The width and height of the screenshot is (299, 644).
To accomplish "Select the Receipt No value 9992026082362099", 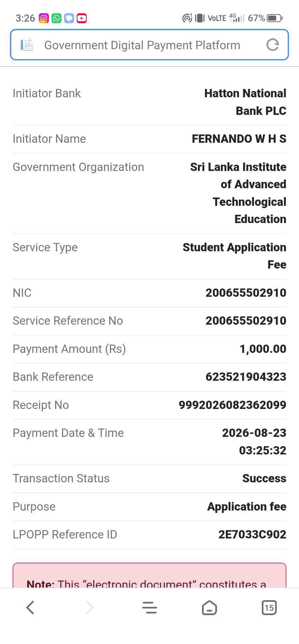I will coord(233,405).
